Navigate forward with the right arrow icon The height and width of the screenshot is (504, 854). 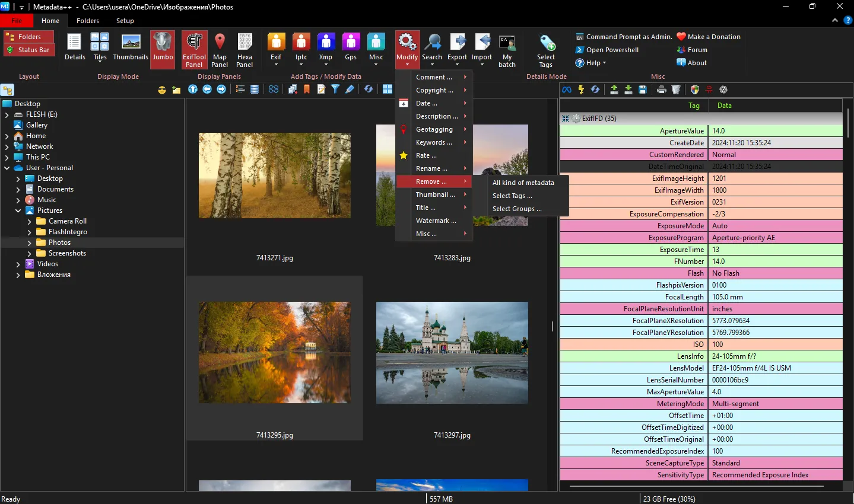point(221,89)
